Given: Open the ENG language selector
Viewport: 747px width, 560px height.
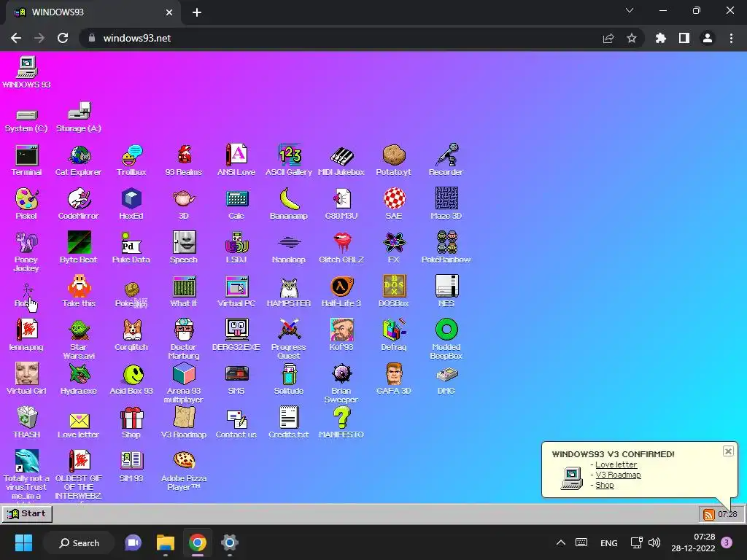Looking at the screenshot, I should [x=609, y=542].
